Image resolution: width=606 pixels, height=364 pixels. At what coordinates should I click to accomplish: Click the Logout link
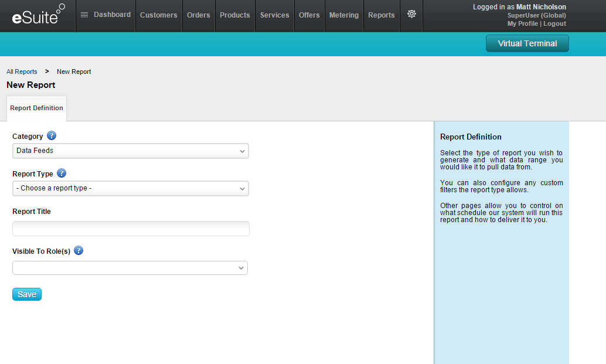554,24
